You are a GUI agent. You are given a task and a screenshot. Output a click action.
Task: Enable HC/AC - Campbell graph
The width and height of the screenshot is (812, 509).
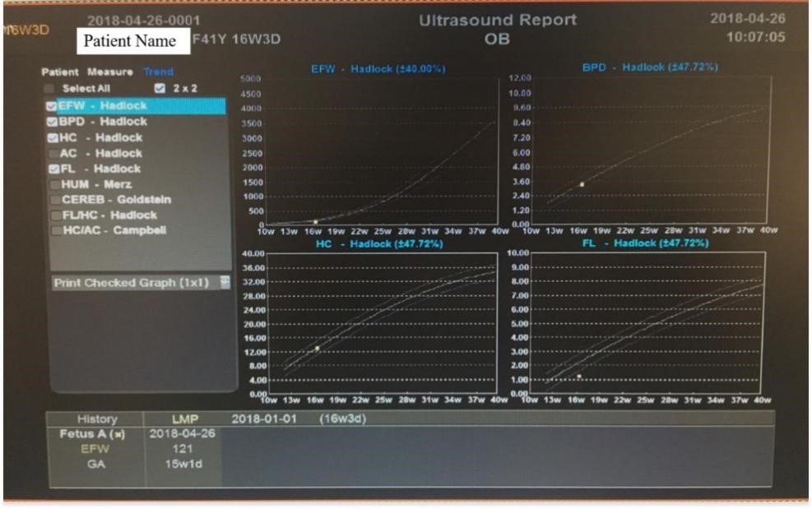tap(53, 230)
